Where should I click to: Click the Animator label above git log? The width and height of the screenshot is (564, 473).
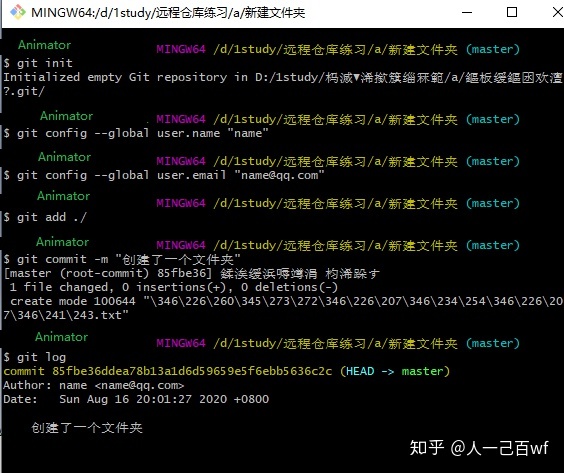(61, 337)
